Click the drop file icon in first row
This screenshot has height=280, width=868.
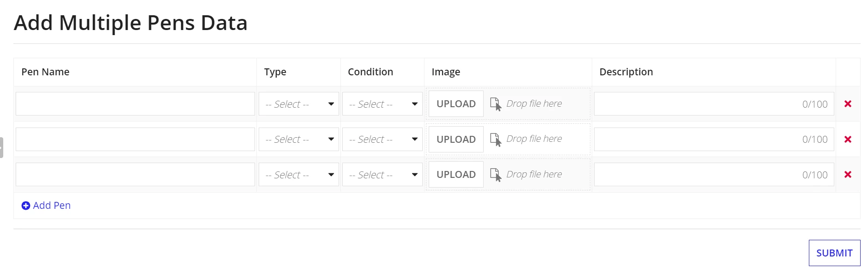496,104
